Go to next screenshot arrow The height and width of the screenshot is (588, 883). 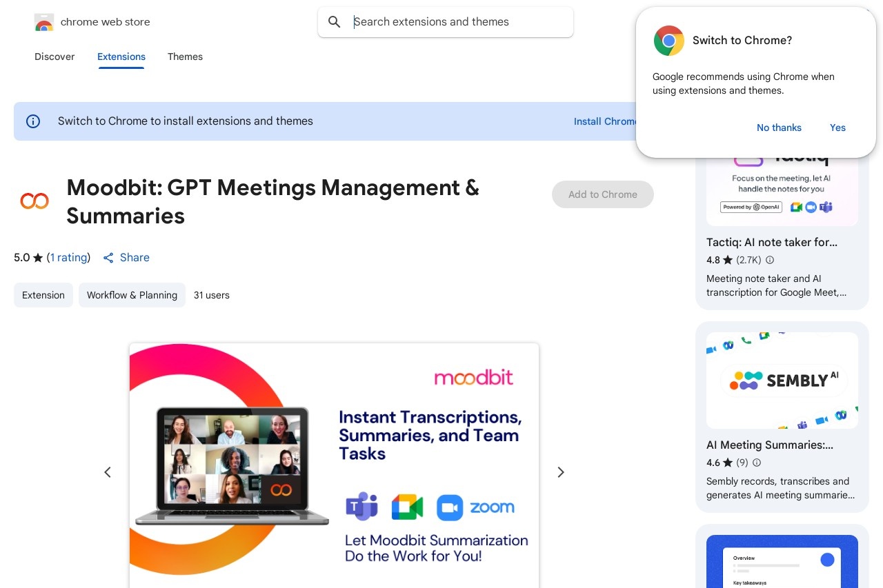[x=561, y=472]
